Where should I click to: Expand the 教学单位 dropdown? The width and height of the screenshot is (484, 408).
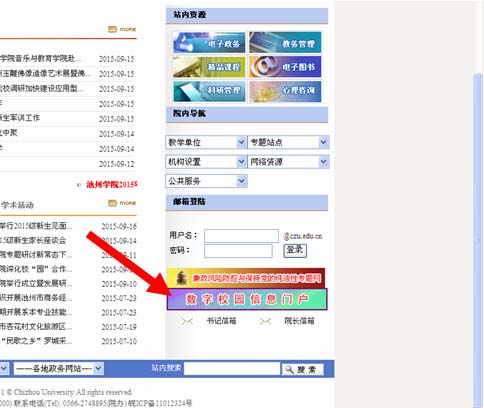point(206,142)
